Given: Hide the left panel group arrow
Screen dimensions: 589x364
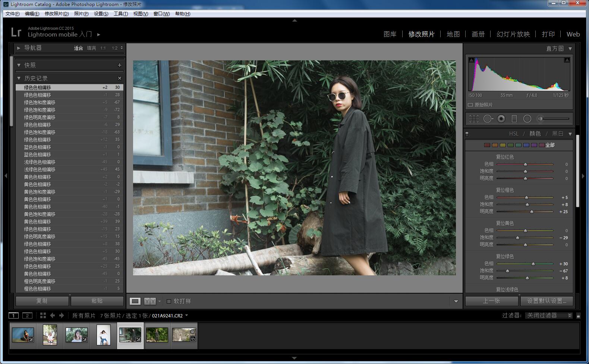Looking at the screenshot, I should tap(6, 176).
